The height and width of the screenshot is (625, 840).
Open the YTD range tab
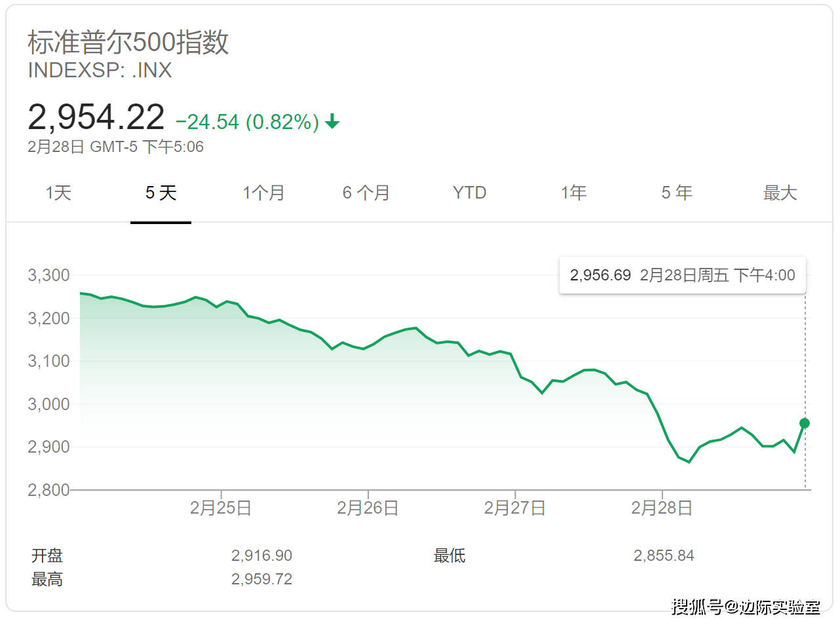(469, 193)
